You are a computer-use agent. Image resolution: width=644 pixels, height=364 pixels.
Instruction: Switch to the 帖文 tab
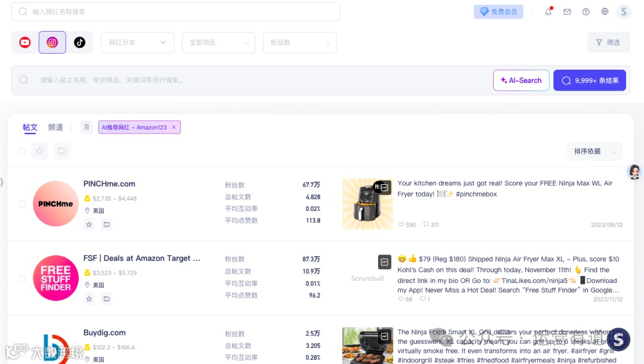click(x=30, y=127)
